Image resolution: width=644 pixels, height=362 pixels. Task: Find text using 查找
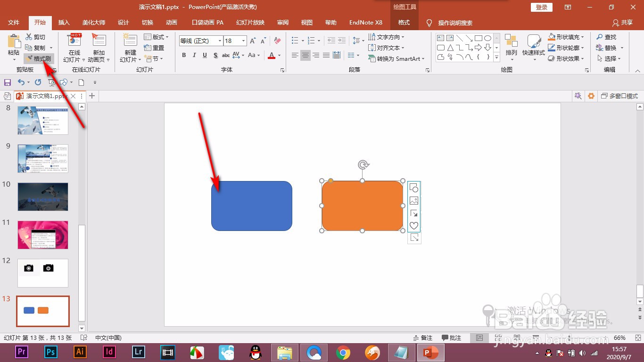[606, 37]
